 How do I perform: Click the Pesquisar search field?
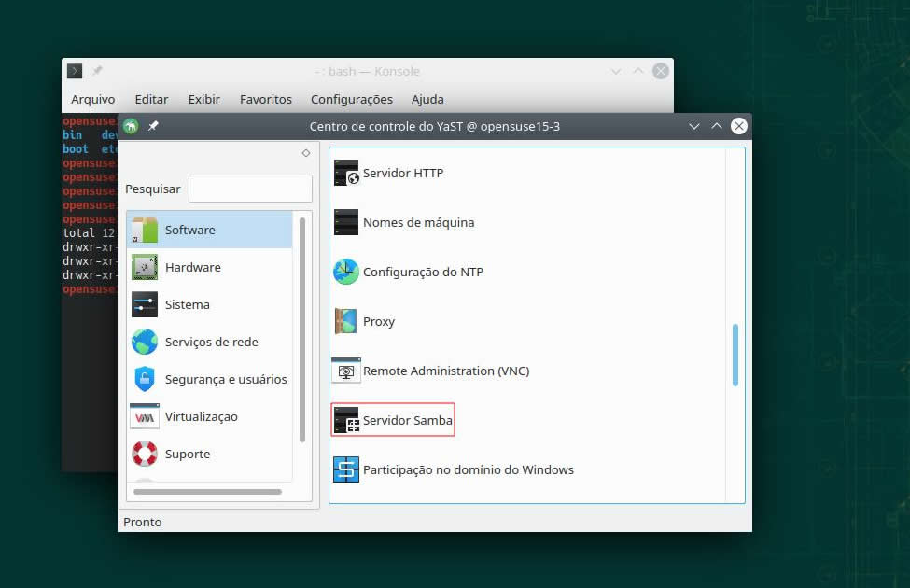click(x=250, y=189)
